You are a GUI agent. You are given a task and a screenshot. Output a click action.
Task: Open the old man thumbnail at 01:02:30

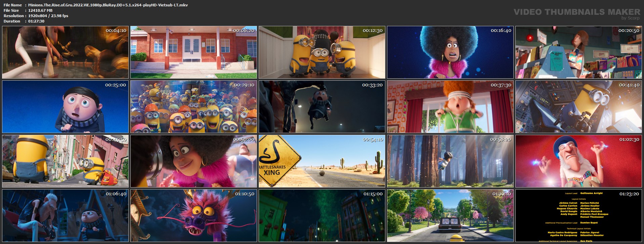pyautogui.click(x=579, y=161)
